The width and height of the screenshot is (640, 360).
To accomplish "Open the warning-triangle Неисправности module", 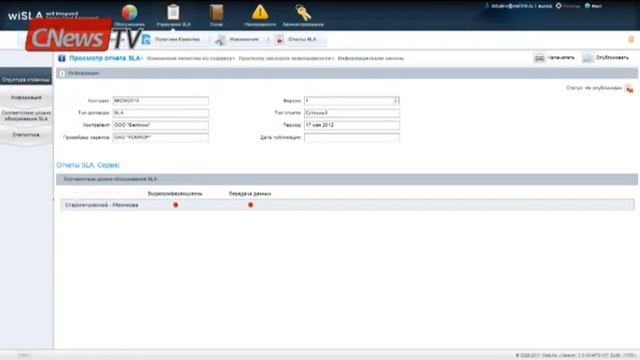I will coord(260,12).
